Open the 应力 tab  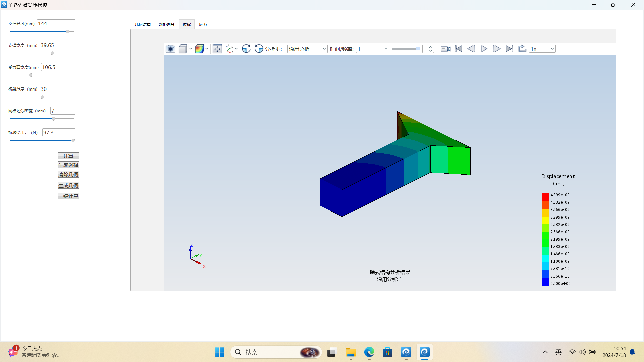(x=203, y=25)
